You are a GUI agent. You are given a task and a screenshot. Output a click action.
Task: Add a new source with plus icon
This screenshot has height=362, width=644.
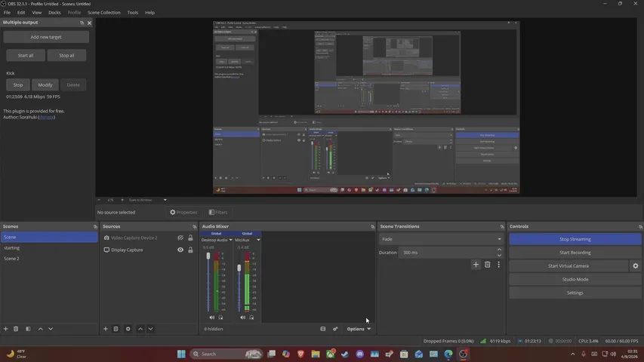(106, 329)
